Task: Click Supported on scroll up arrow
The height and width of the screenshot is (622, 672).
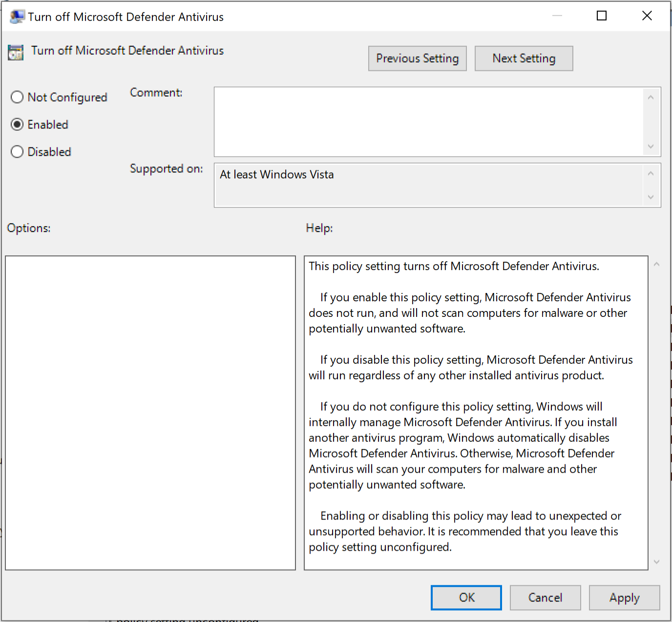Action: (x=651, y=173)
